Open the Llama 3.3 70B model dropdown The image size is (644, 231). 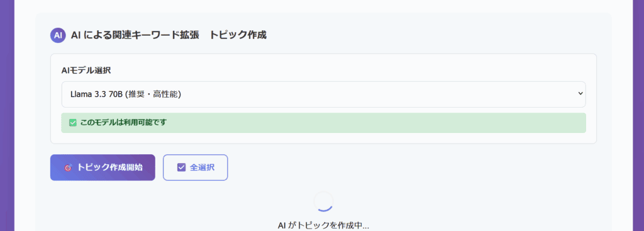pyautogui.click(x=324, y=94)
